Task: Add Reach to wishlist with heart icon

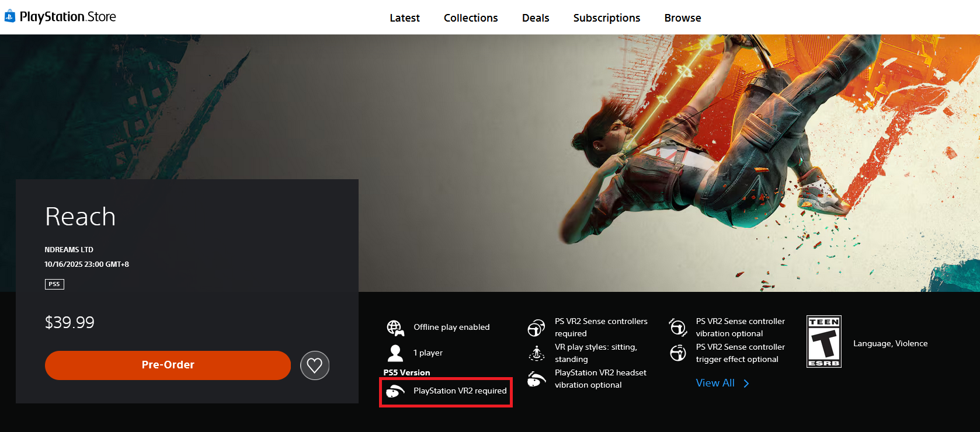Action: [x=315, y=365]
